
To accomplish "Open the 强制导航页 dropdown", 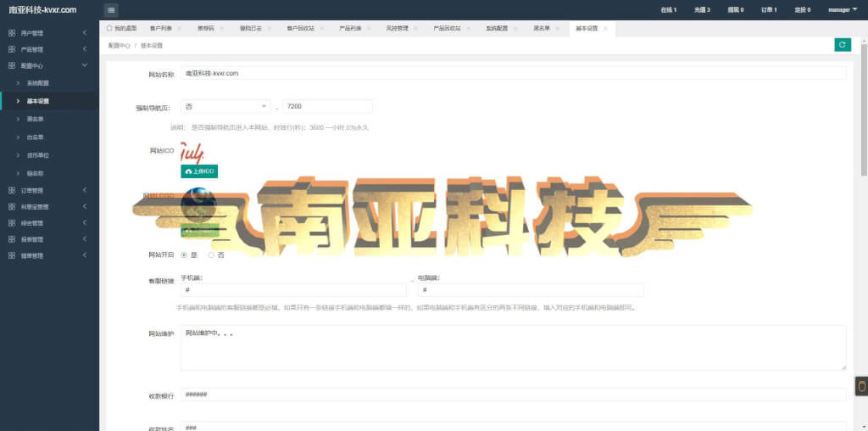I will [225, 106].
